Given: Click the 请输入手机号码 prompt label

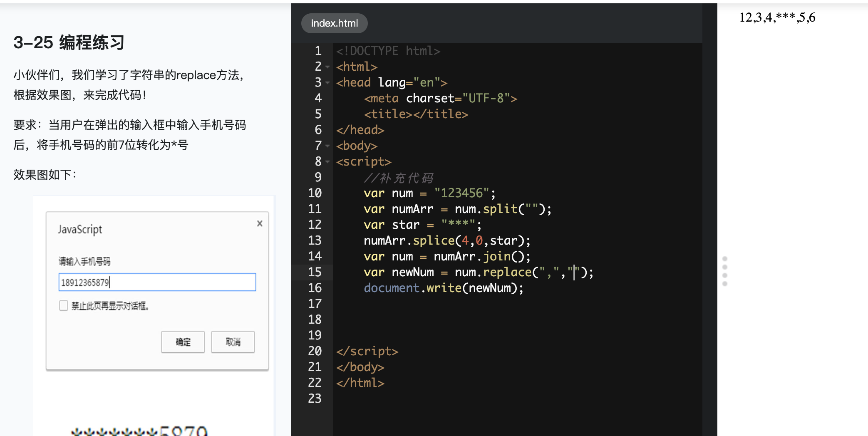Looking at the screenshot, I should coord(84,261).
